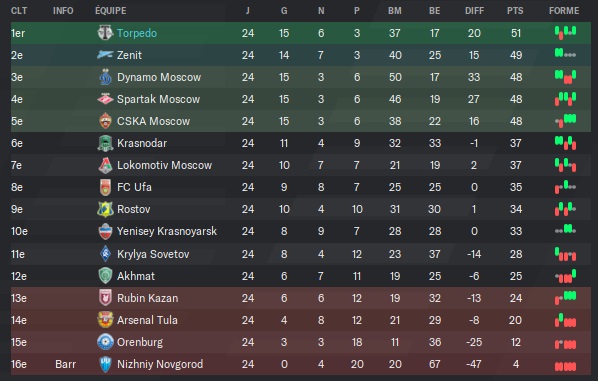Click the Barr info label for Nizhniy Novgorod
Screen dimensions: 598x381
click(x=65, y=364)
